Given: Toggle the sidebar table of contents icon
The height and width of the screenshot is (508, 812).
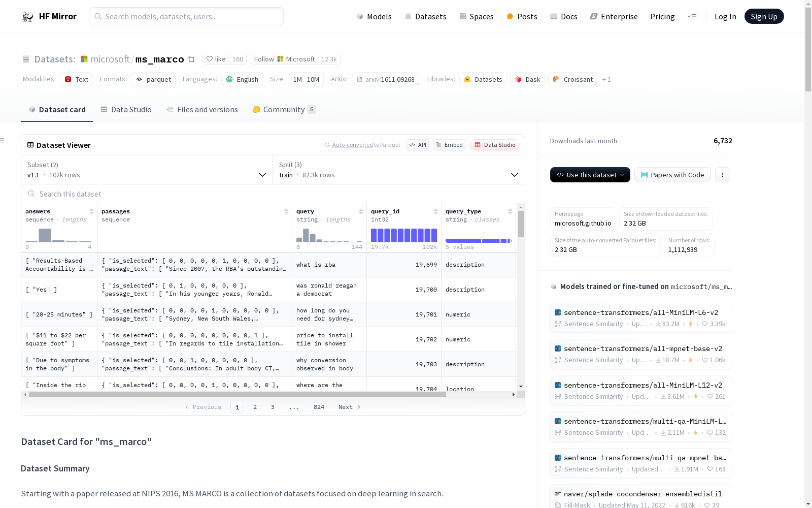Looking at the screenshot, I should 2,140.
